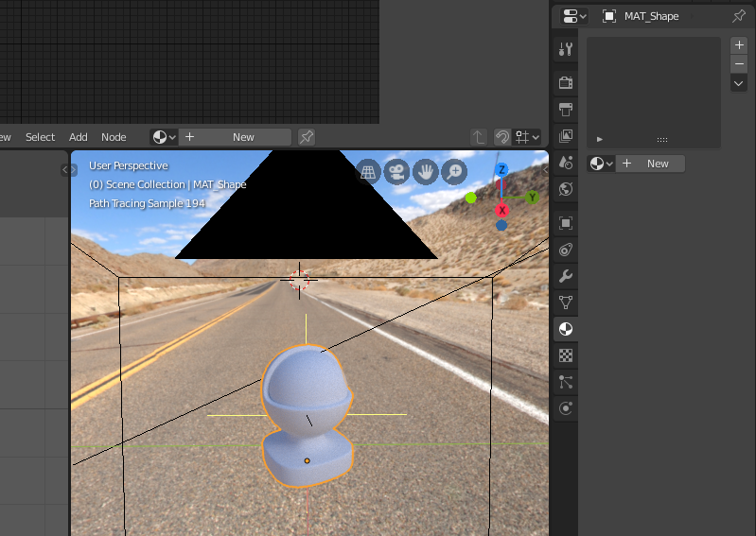Open the Node menu
This screenshot has height=536, width=756.
pos(114,137)
